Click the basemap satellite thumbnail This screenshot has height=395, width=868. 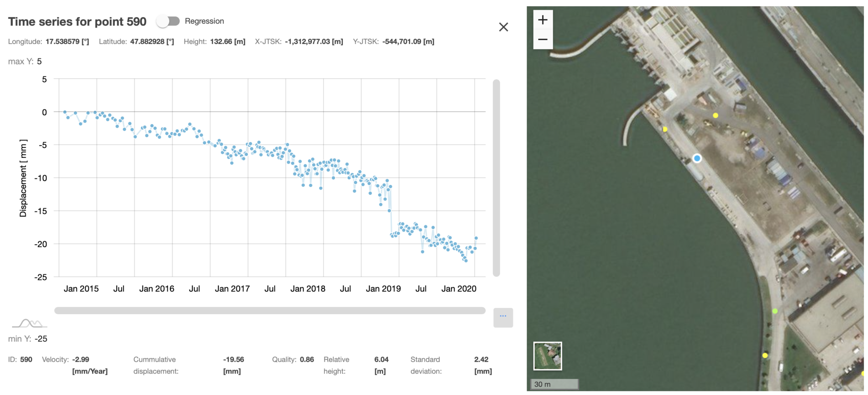pyautogui.click(x=547, y=356)
